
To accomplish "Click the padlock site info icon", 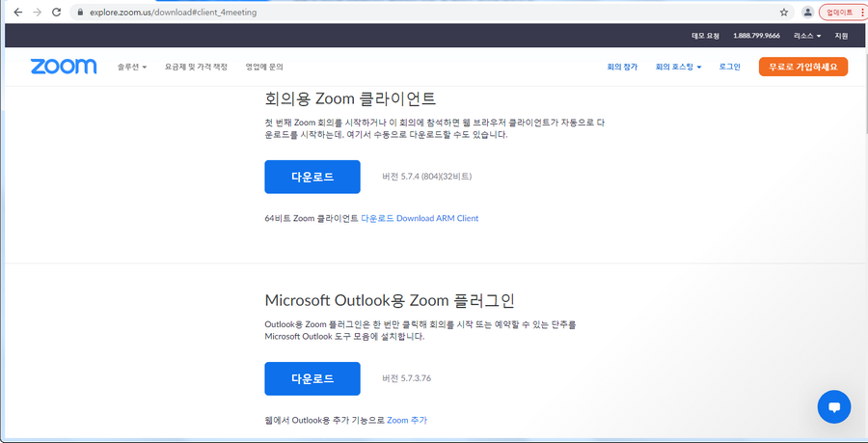I will tap(80, 13).
